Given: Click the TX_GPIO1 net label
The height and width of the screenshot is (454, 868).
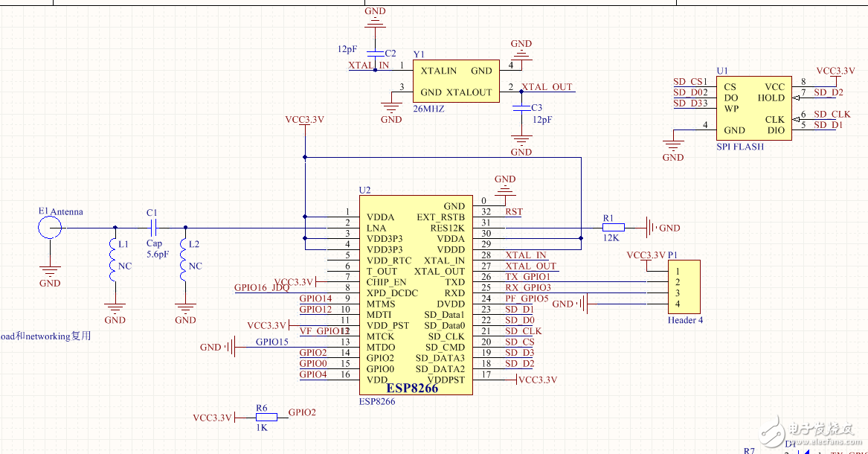Looking at the screenshot, I should [528, 277].
